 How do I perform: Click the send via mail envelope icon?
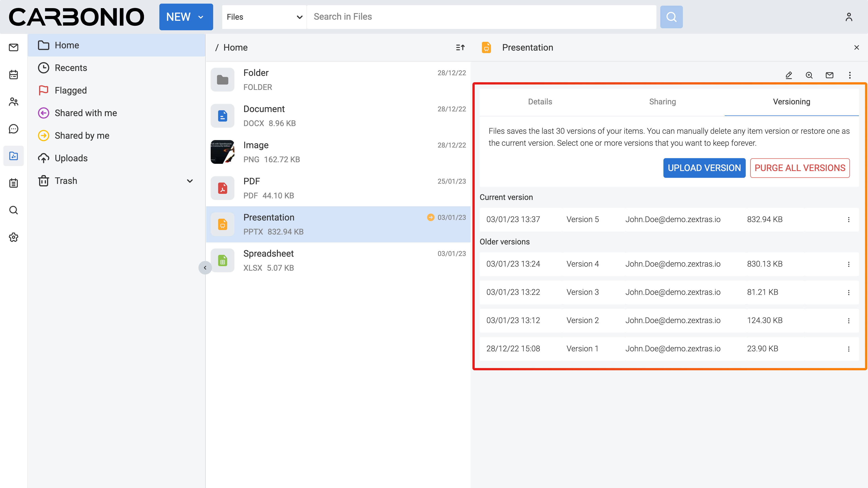click(x=829, y=75)
